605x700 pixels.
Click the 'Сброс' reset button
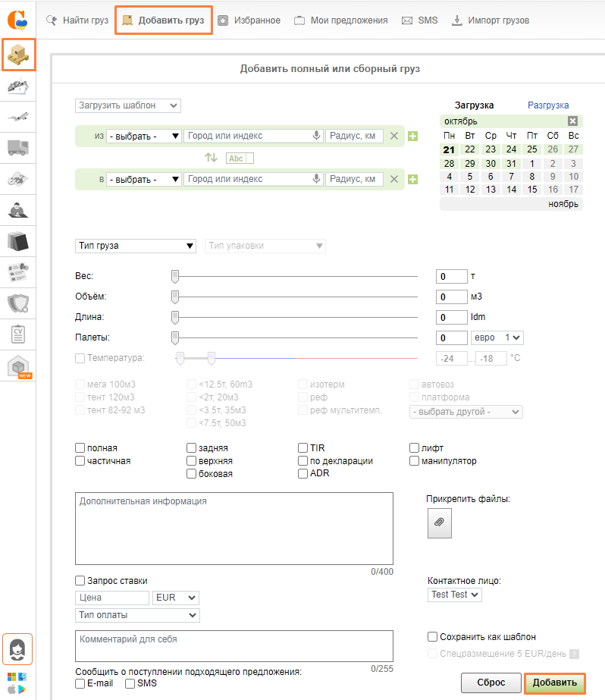491,683
